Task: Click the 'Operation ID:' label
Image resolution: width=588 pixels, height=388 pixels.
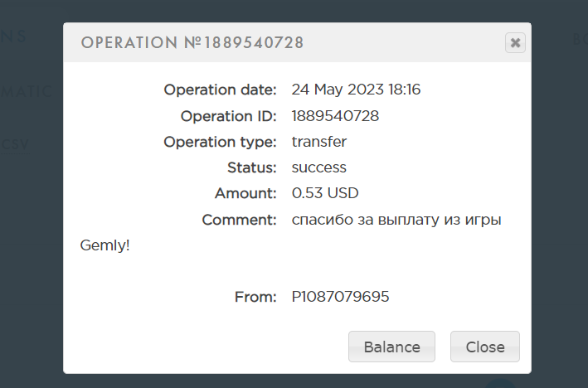Action: pyautogui.click(x=228, y=116)
